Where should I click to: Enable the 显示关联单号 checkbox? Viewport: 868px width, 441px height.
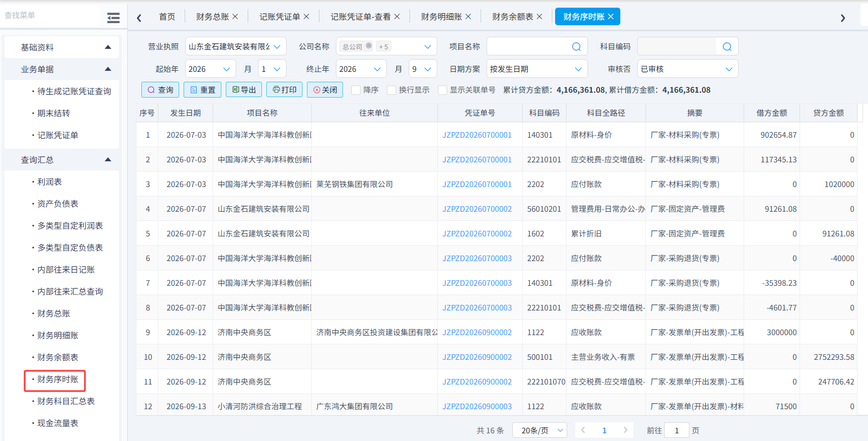click(442, 90)
